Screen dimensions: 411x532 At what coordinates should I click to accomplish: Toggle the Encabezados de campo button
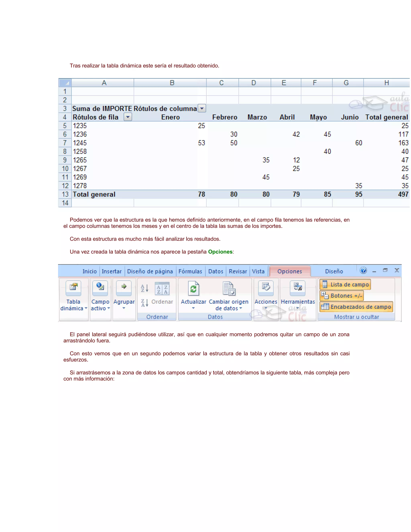pos(356,307)
